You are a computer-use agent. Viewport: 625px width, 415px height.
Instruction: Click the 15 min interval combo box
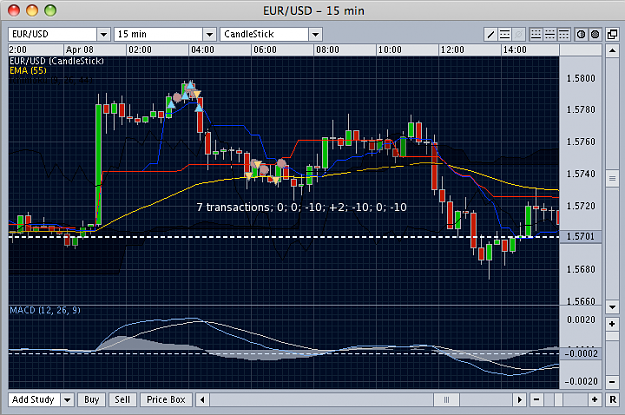(165, 35)
